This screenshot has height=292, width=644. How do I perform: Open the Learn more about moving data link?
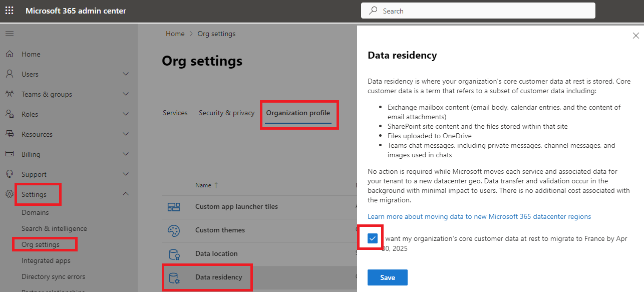[x=479, y=216]
